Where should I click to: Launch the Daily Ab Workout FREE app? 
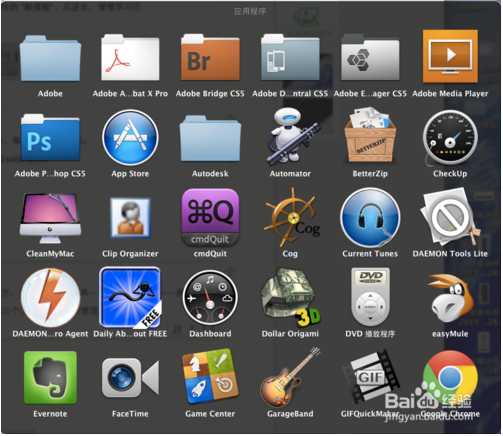[130, 298]
